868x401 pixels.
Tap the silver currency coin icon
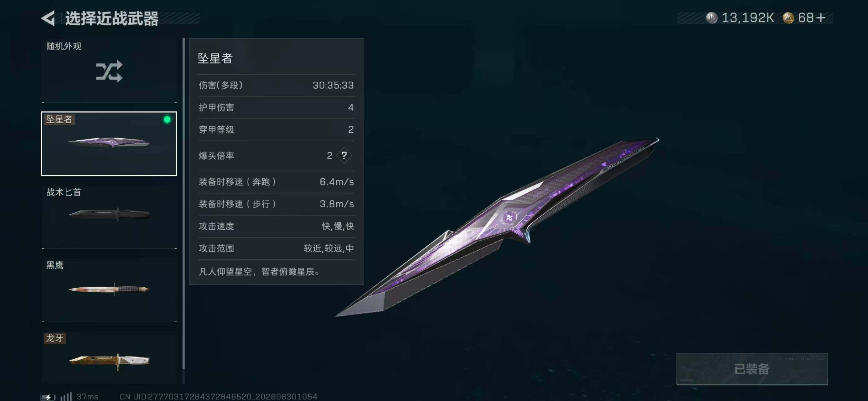[x=712, y=18]
